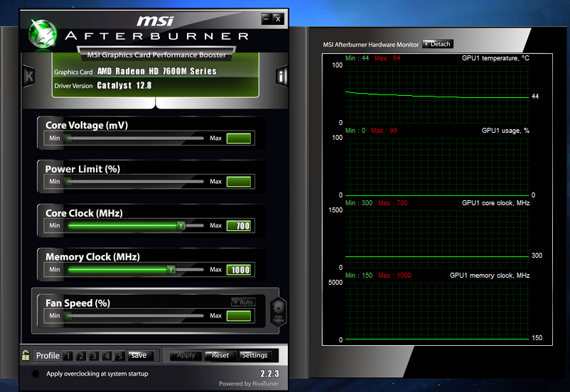Select profile slot 5
Viewport: 570px width, 392px height.
coord(120,356)
